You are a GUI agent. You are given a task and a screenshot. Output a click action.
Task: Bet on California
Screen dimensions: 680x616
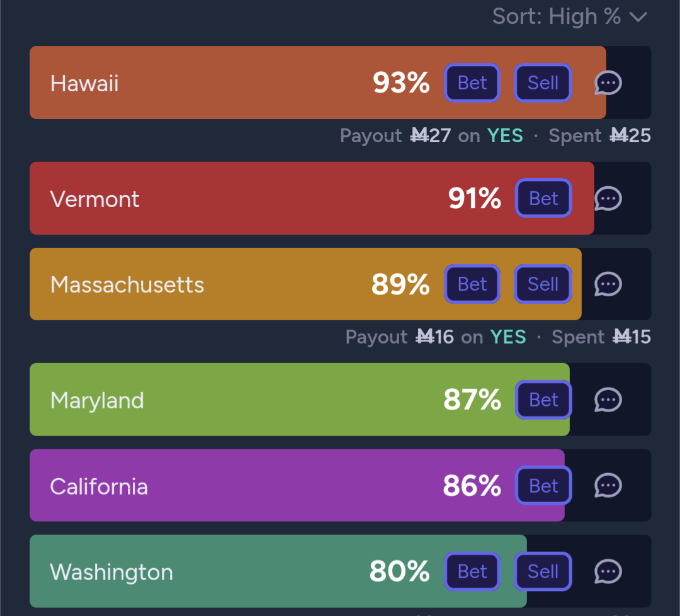coord(543,486)
